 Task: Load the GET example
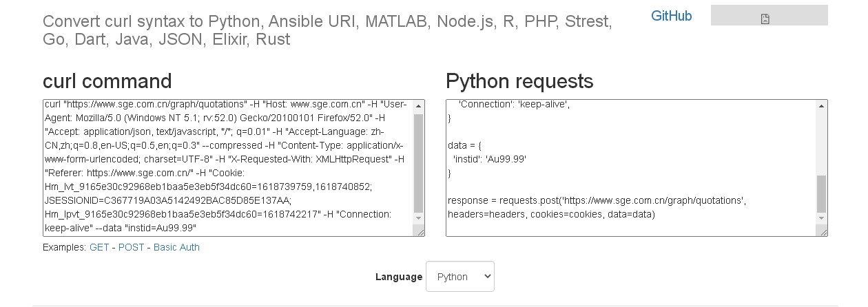(x=99, y=247)
